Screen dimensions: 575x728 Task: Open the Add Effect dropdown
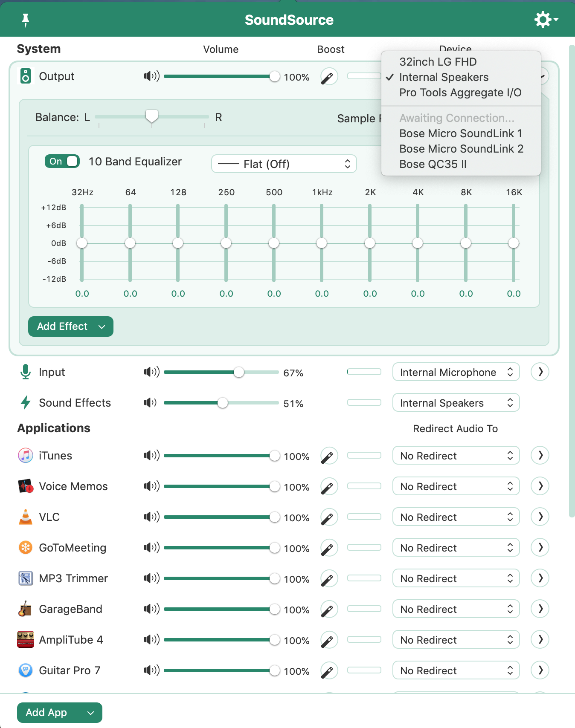point(71,326)
